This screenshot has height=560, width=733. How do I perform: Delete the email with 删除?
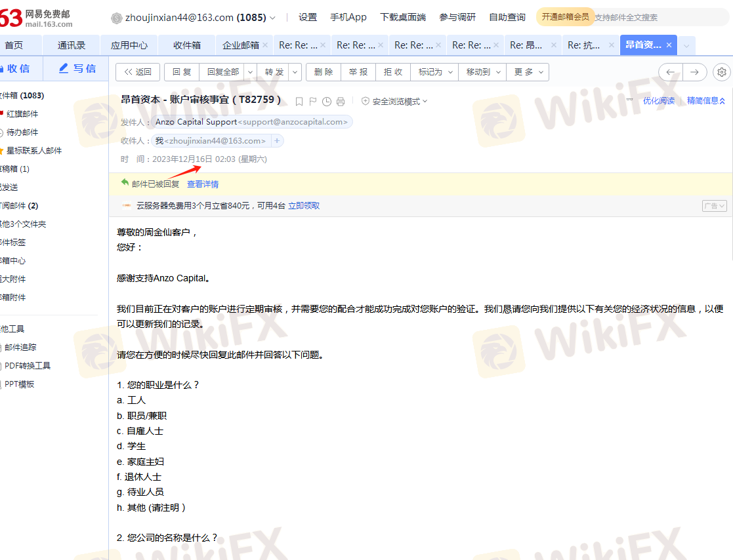pos(324,72)
